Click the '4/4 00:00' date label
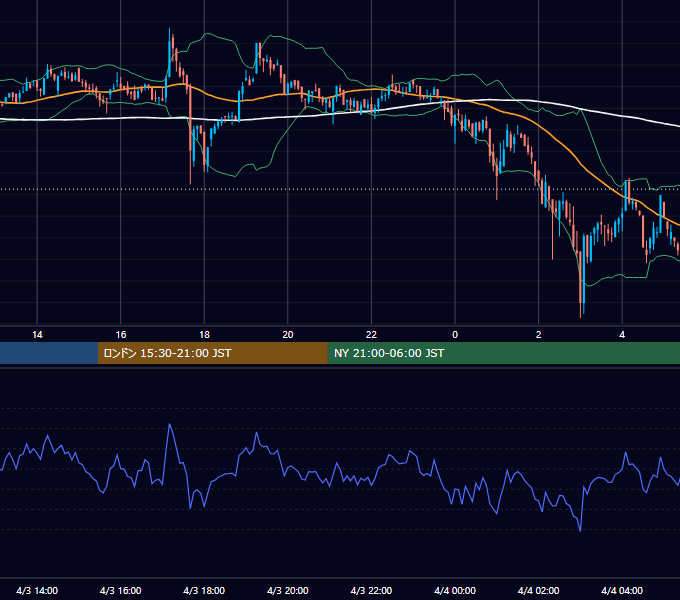680x600 pixels. [x=455, y=590]
